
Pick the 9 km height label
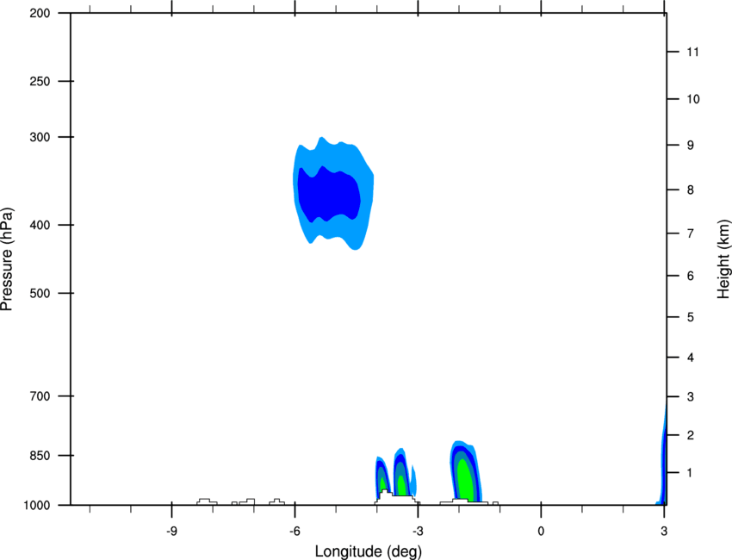(x=691, y=146)
